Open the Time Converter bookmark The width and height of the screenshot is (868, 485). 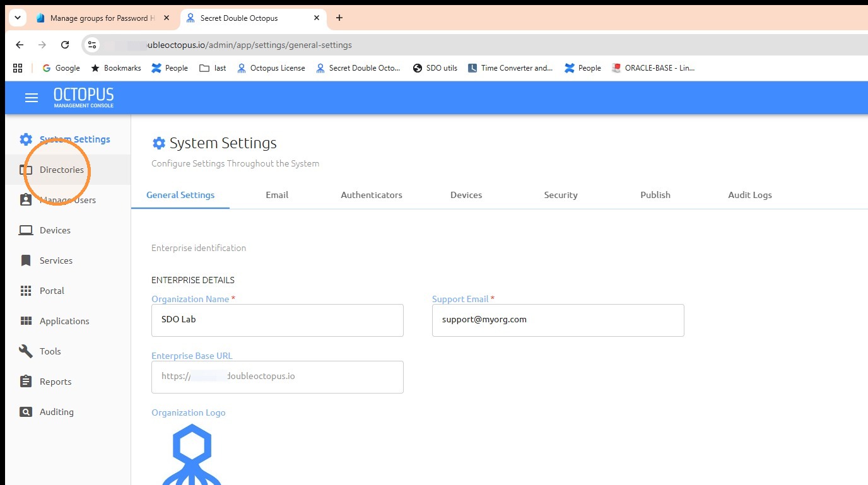point(510,68)
